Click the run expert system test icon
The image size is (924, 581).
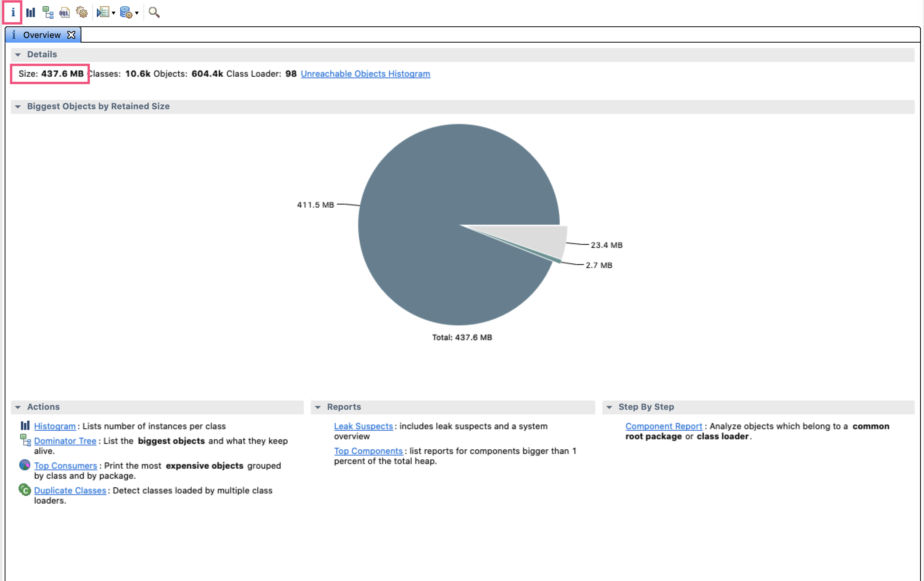coord(103,12)
